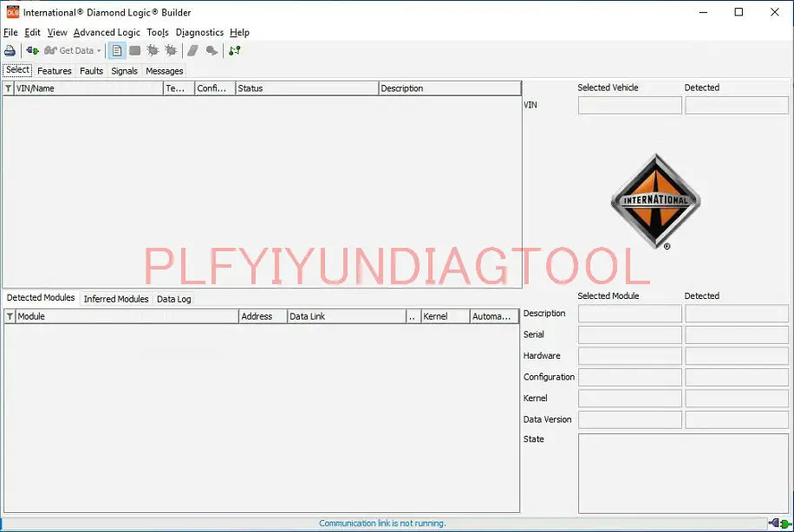Click the Selected Module Description field
The width and height of the screenshot is (794, 532).
click(630, 314)
